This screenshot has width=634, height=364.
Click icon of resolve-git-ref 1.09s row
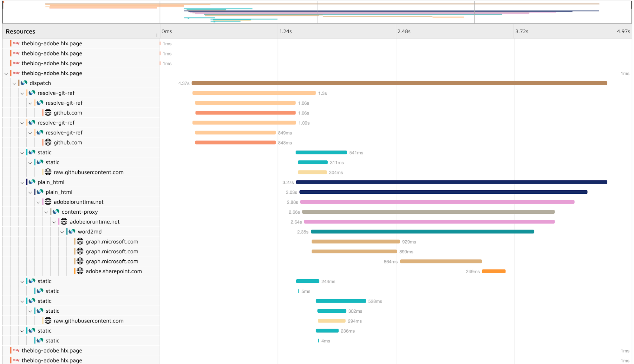32,123
